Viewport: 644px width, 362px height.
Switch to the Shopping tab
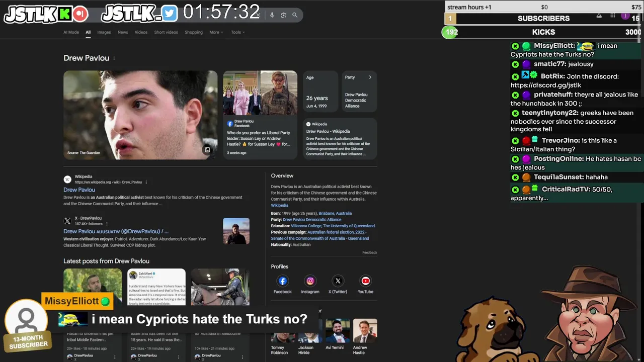[194, 32]
